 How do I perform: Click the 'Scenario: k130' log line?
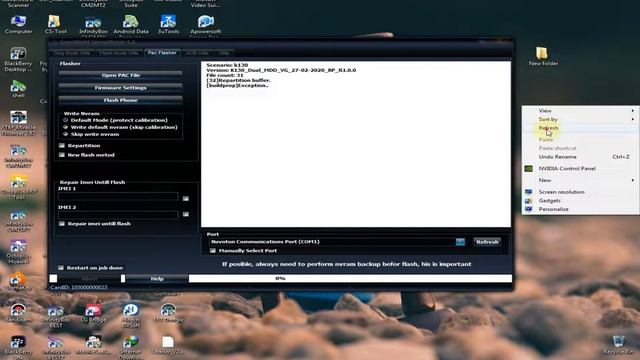tap(227, 65)
